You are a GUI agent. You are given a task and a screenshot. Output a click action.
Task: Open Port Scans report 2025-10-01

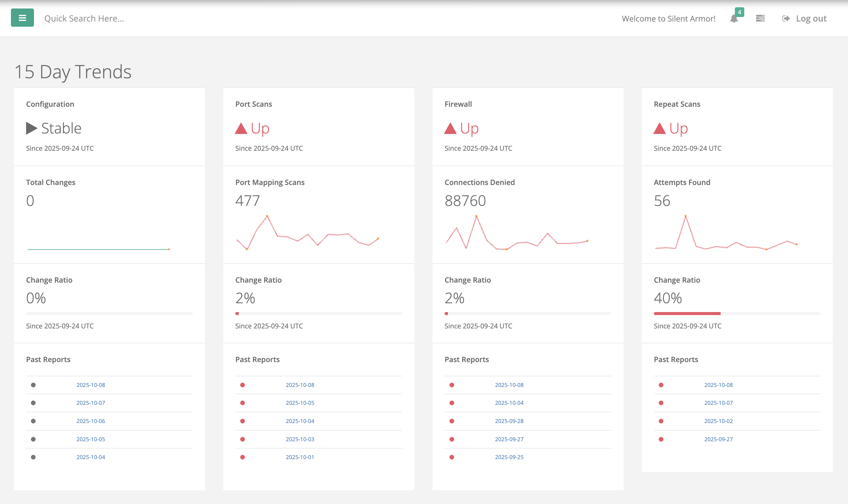tap(300, 457)
